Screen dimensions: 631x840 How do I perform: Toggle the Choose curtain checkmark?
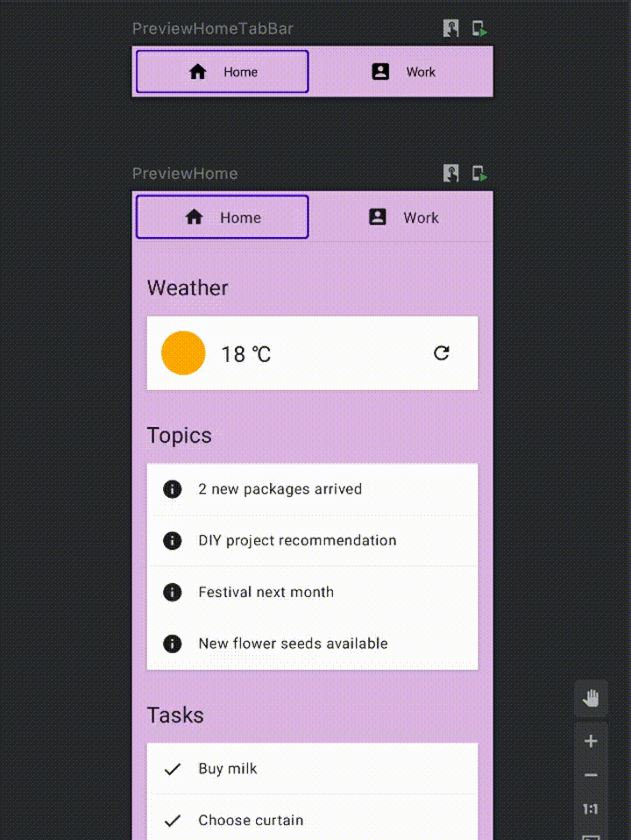172,820
